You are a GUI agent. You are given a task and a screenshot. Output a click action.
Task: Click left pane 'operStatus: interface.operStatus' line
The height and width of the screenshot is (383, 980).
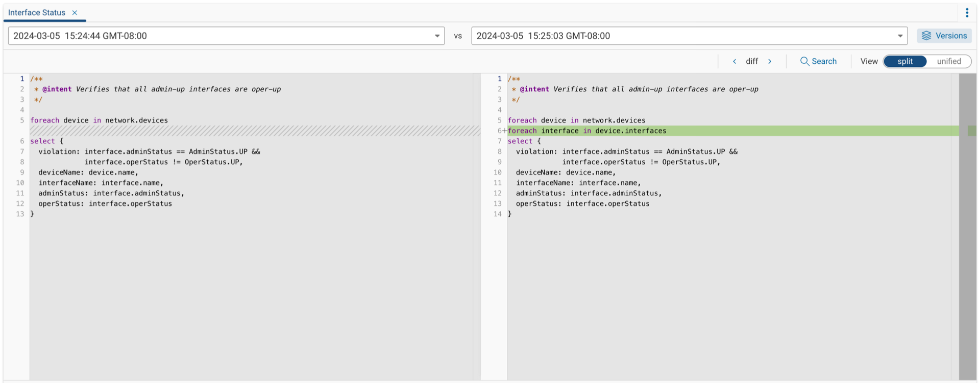coord(105,203)
